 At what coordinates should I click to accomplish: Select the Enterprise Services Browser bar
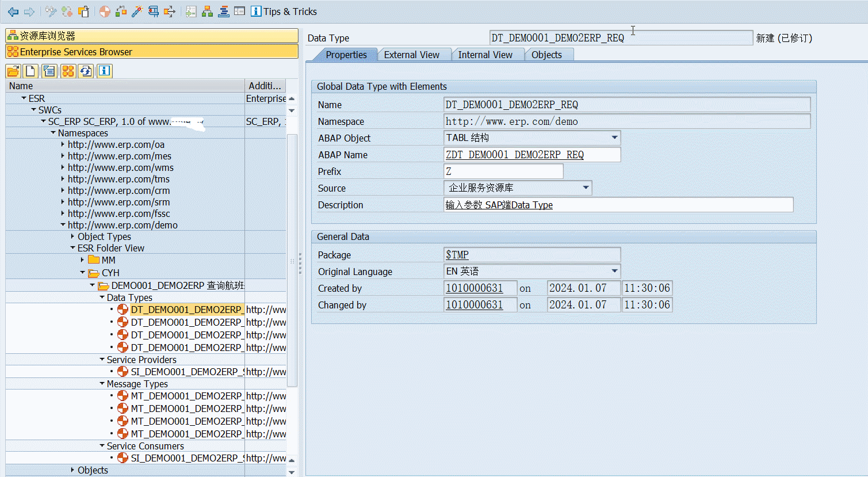pos(152,52)
